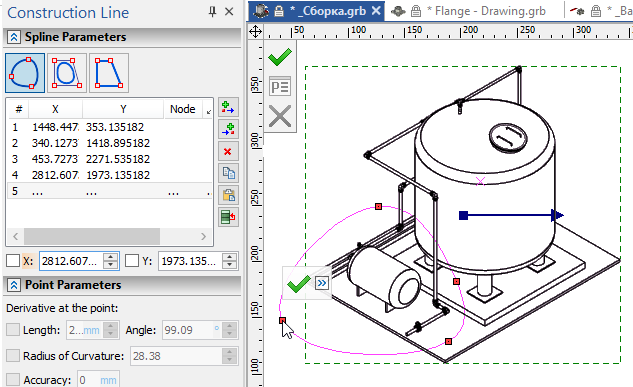Screen dimensions: 633x387
Task: Collapse the Spline Parameters section
Action: (14, 38)
